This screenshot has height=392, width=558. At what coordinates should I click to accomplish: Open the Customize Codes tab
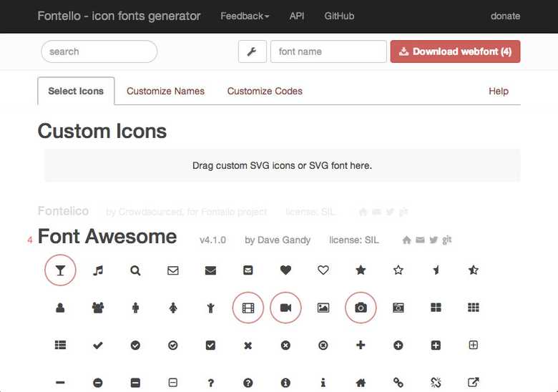(265, 91)
